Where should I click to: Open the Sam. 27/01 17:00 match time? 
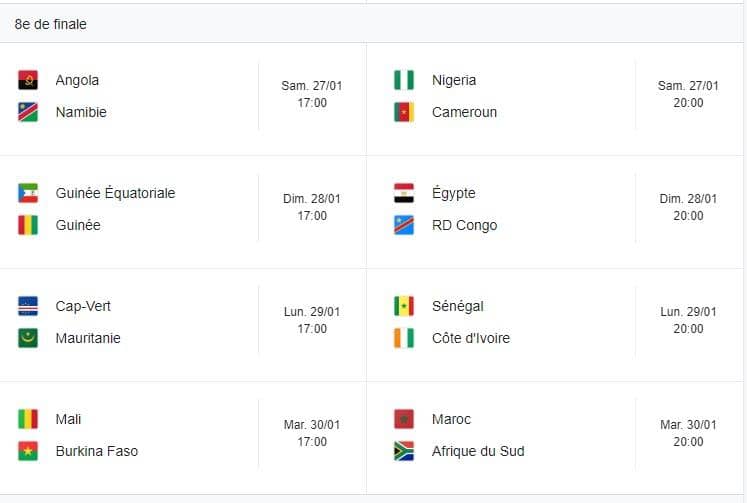click(312, 94)
